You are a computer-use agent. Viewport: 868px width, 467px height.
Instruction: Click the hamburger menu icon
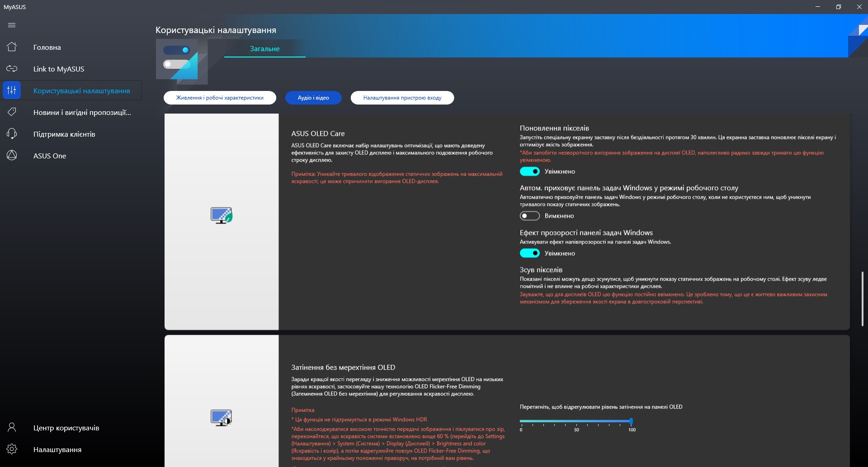point(12,25)
